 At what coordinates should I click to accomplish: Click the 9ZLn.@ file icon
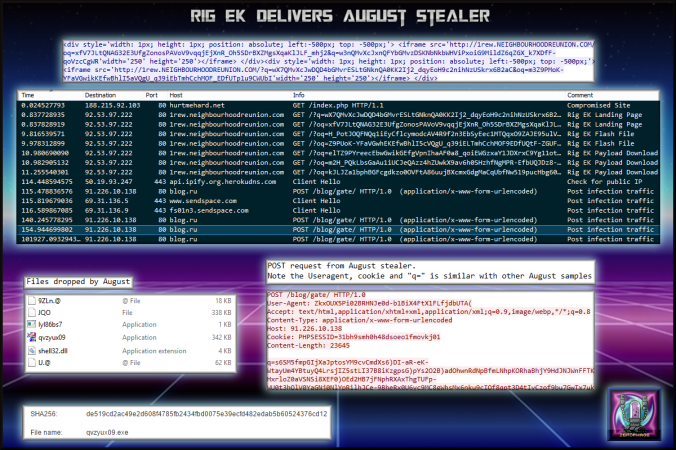pos(33,299)
